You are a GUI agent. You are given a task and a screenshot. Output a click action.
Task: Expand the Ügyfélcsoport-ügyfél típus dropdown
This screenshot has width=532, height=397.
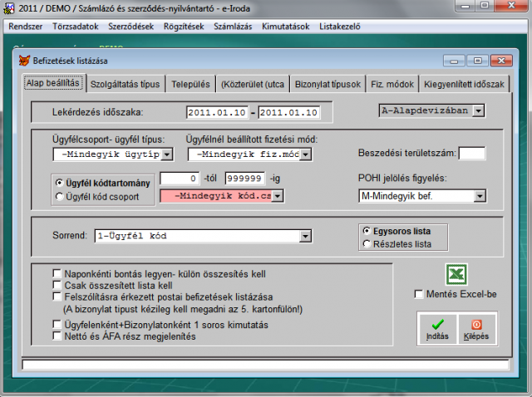166,154
